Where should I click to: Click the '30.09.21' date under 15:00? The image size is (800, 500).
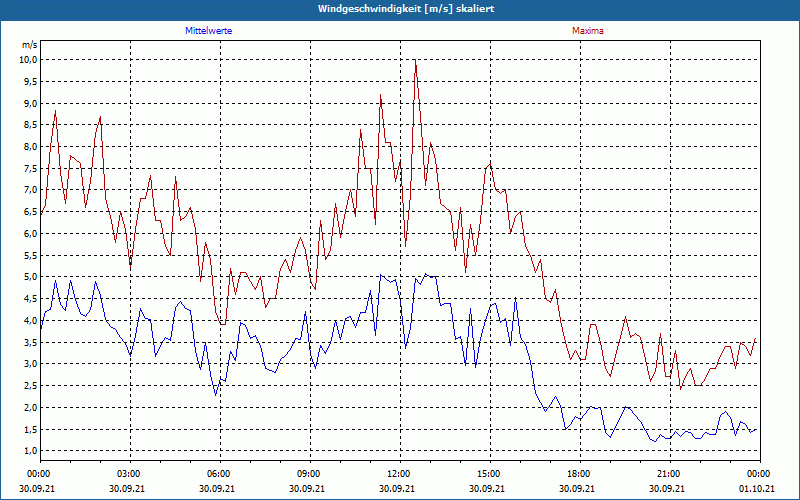point(487,488)
